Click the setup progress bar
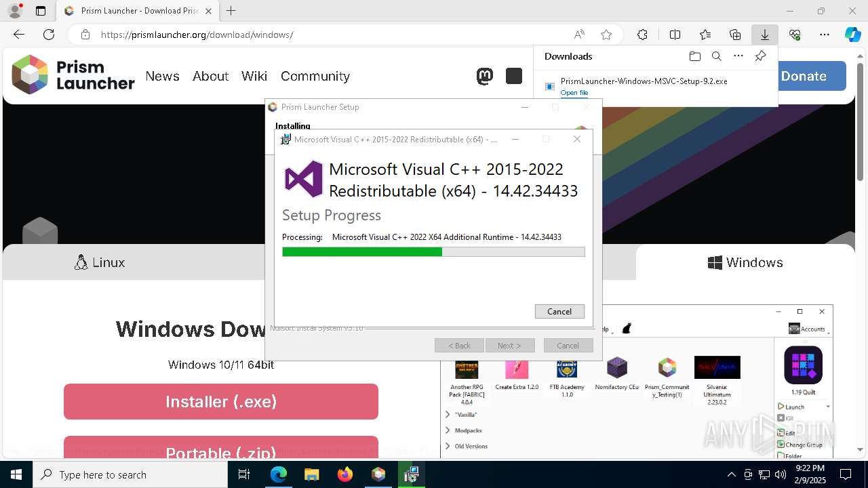 pos(433,251)
